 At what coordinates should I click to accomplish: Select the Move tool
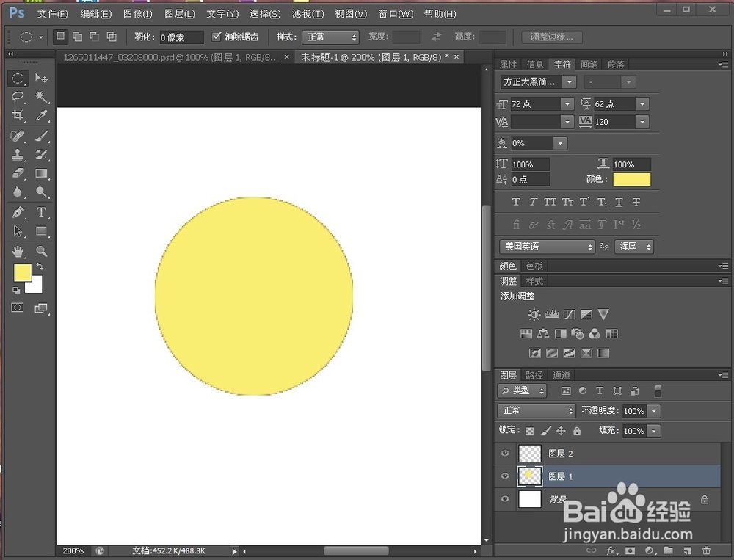click(41, 78)
